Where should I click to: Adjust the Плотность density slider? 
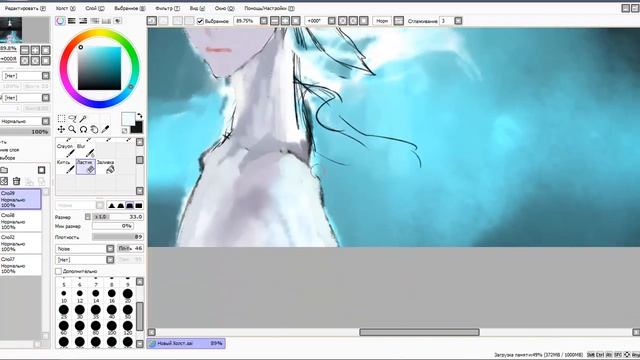pos(118,237)
